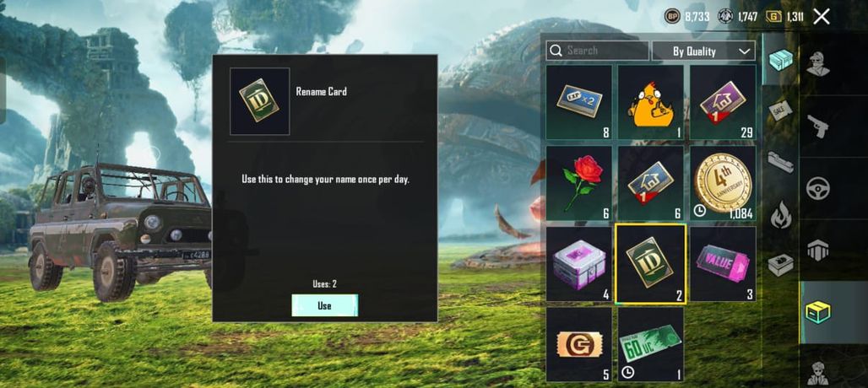Select the pink VALUE ticket item
This screenshot has height=388, width=868.
(x=723, y=264)
